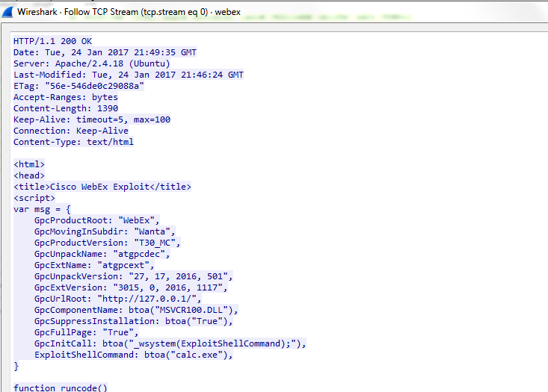
Task: Click the '<html>' tag line
Action: point(29,164)
